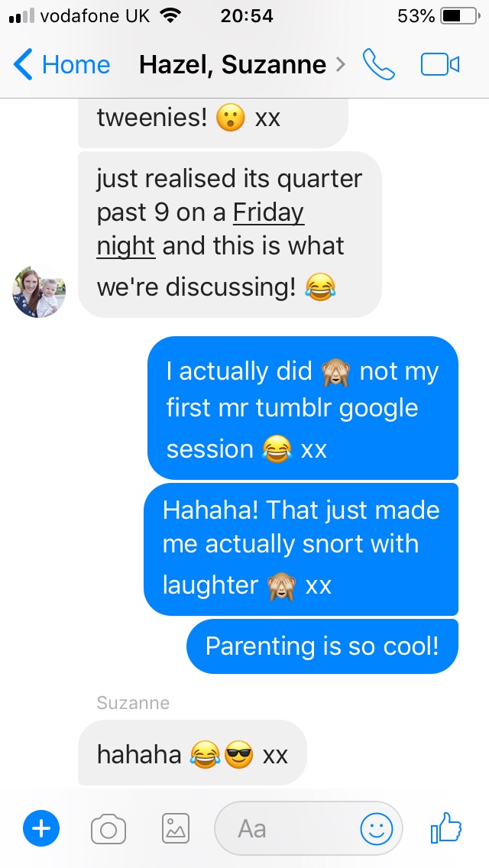489x868 pixels.
Task: Go back to Home
Action: click(75, 65)
